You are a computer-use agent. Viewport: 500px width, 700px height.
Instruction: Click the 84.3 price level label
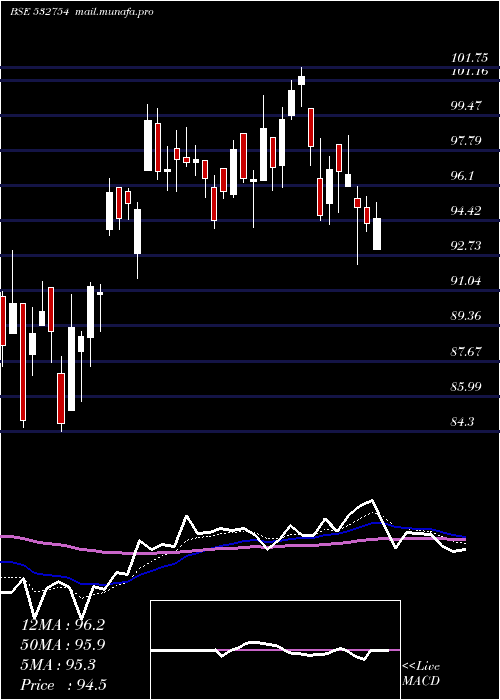[x=462, y=421]
